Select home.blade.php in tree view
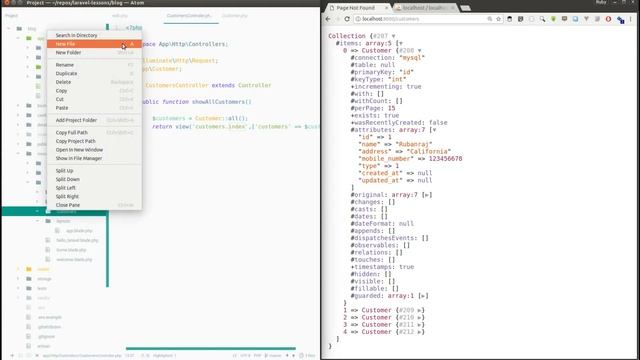Screen dimensions: 640x360 71,250
